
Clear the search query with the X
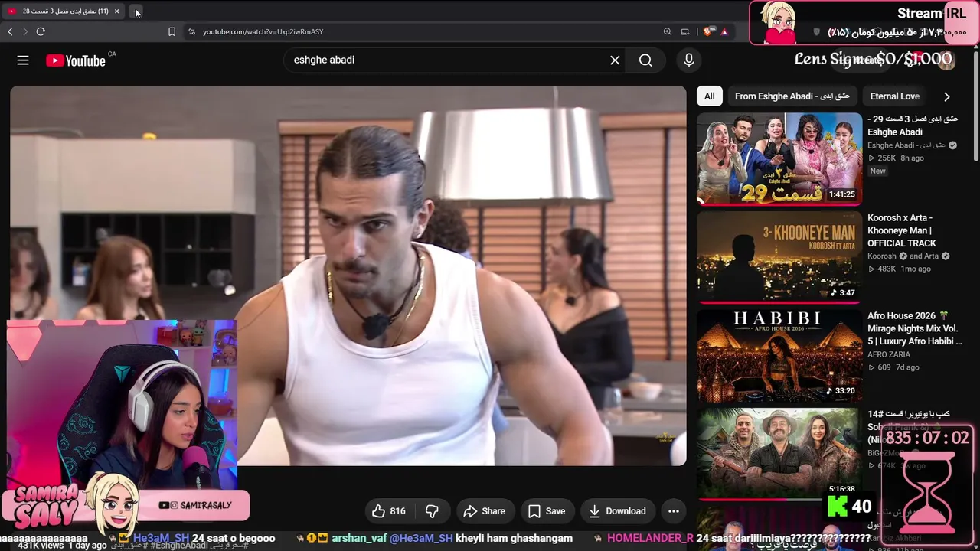point(615,60)
